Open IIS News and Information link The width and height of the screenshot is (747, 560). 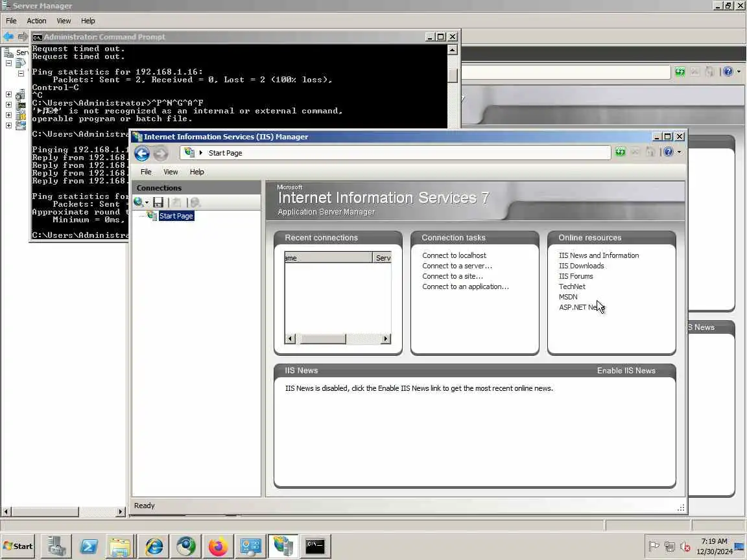599,256
